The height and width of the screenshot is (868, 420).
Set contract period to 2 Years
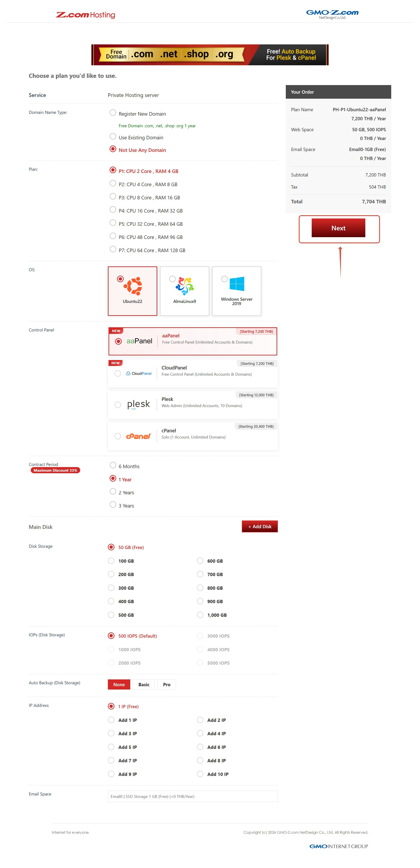tap(113, 492)
